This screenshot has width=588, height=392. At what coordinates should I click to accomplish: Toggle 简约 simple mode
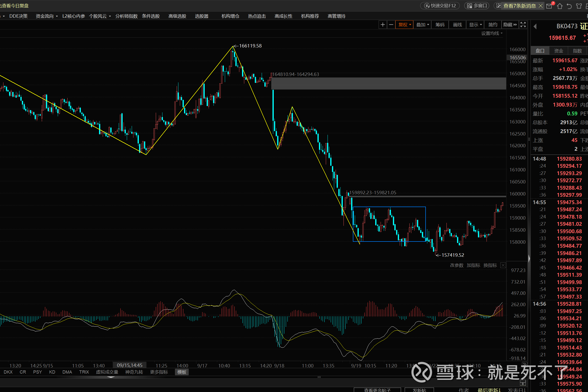493,25
